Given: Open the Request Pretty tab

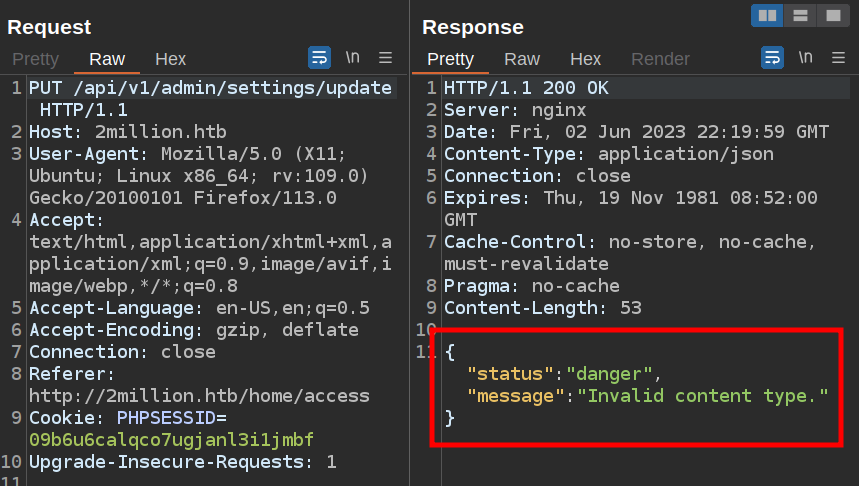Looking at the screenshot, I should [35, 59].
